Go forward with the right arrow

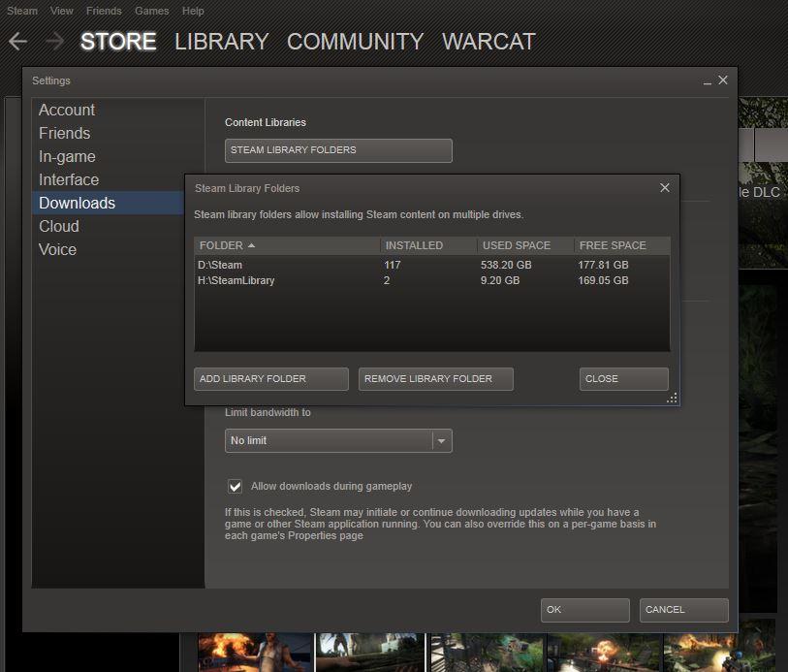tap(54, 42)
